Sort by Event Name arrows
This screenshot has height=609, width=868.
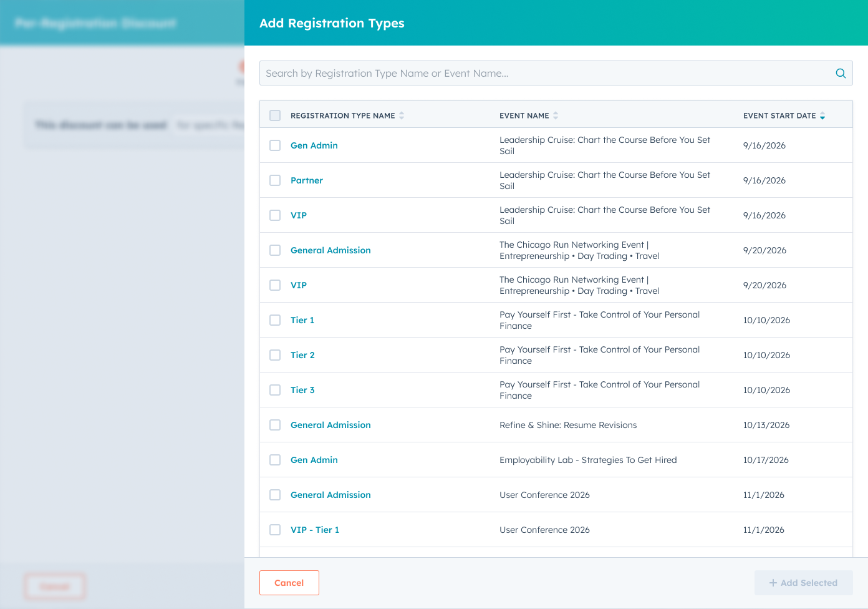pos(556,115)
